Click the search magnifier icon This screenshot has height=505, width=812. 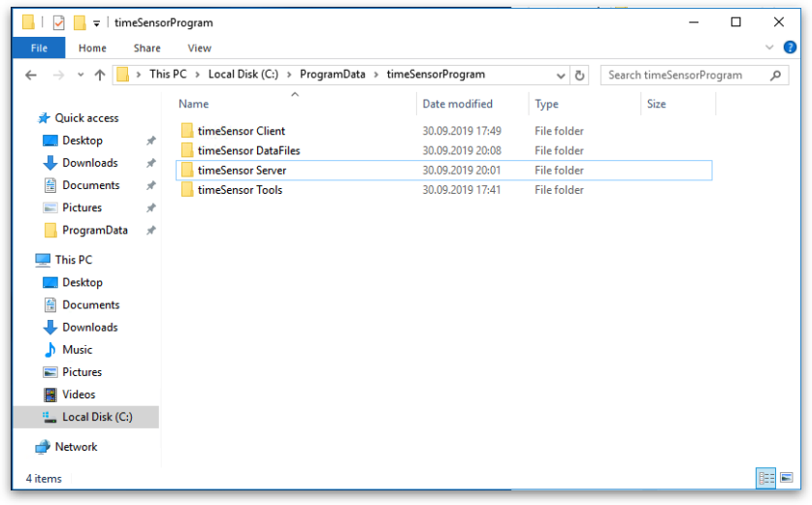tap(775, 75)
